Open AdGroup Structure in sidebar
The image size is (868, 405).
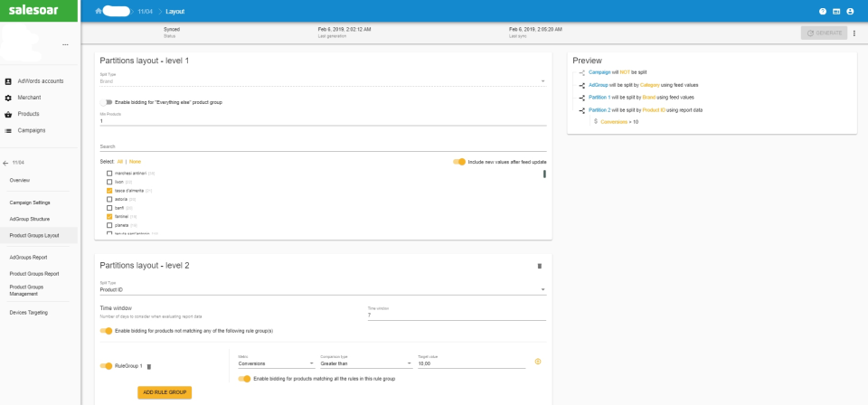click(x=29, y=219)
